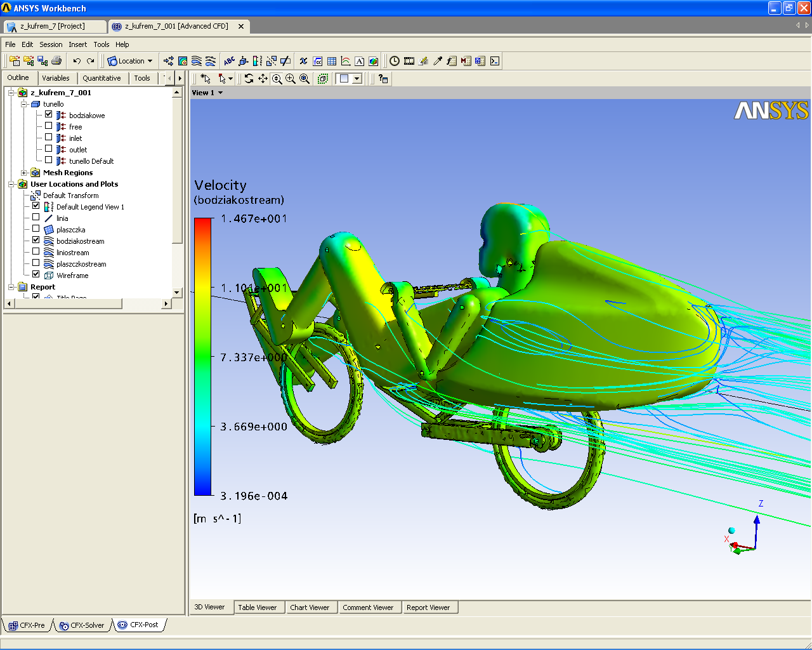Open the Location dropdown menu
This screenshot has width=812, height=650.
pyautogui.click(x=131, y=61)
